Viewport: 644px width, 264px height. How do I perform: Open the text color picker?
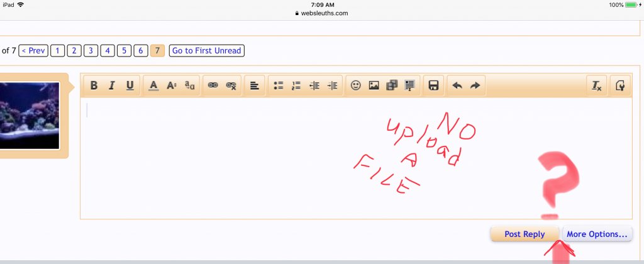click(x=153, y=86)
